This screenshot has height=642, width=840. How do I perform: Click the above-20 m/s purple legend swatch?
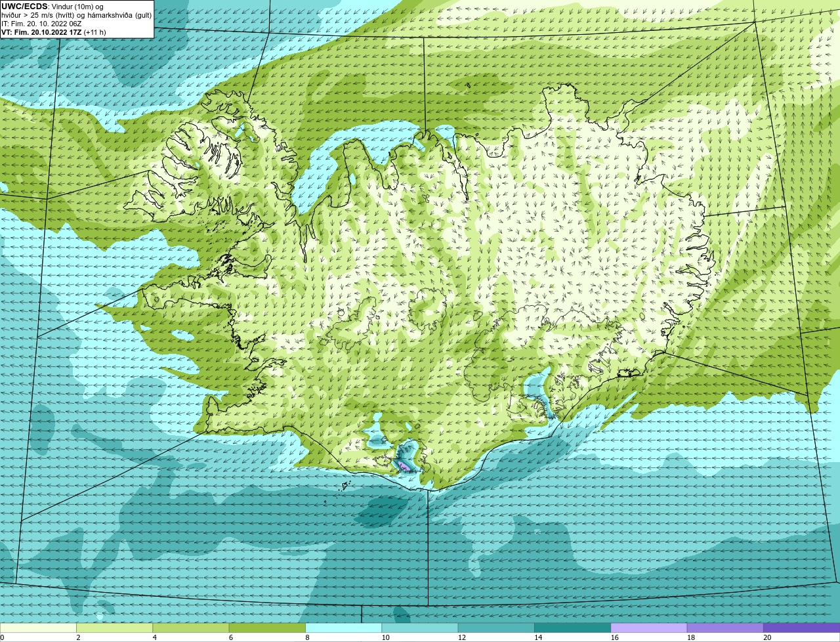(801, 628)
